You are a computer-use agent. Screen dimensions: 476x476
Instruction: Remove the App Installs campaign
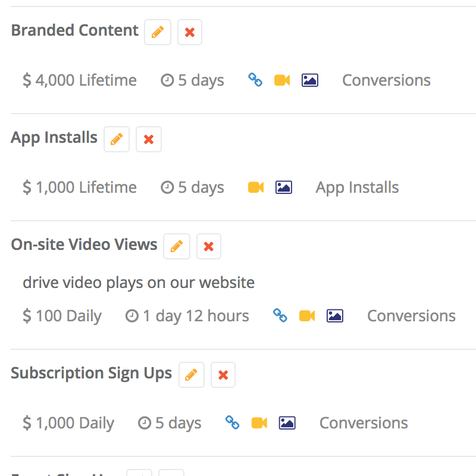[x=149, y=139]
